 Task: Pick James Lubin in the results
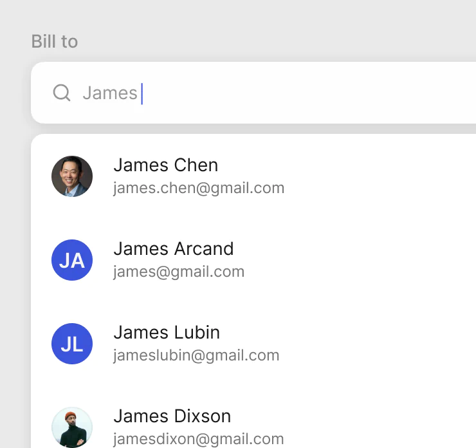(167, 333)
